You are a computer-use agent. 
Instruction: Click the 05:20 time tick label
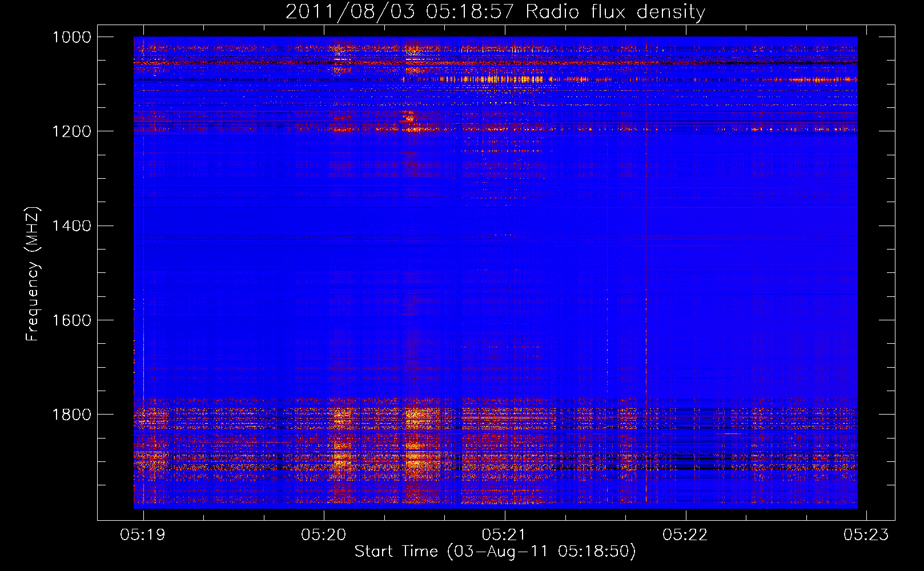(324, 534)
